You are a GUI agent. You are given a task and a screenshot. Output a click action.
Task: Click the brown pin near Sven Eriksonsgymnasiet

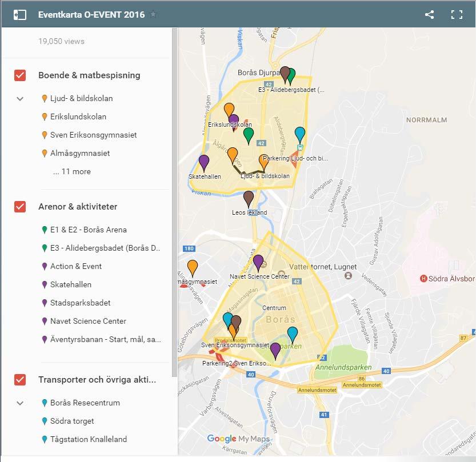[237, 322]
